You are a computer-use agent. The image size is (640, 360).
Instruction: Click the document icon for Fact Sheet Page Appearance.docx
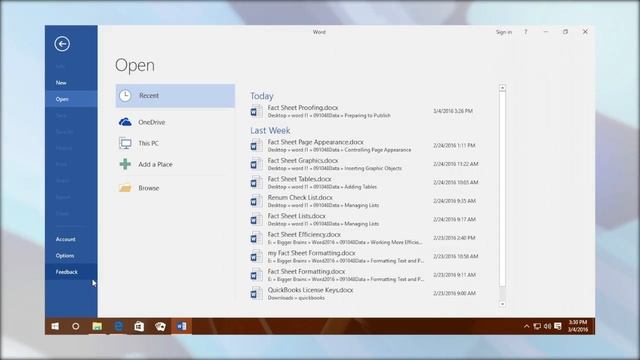pos(256,145)
